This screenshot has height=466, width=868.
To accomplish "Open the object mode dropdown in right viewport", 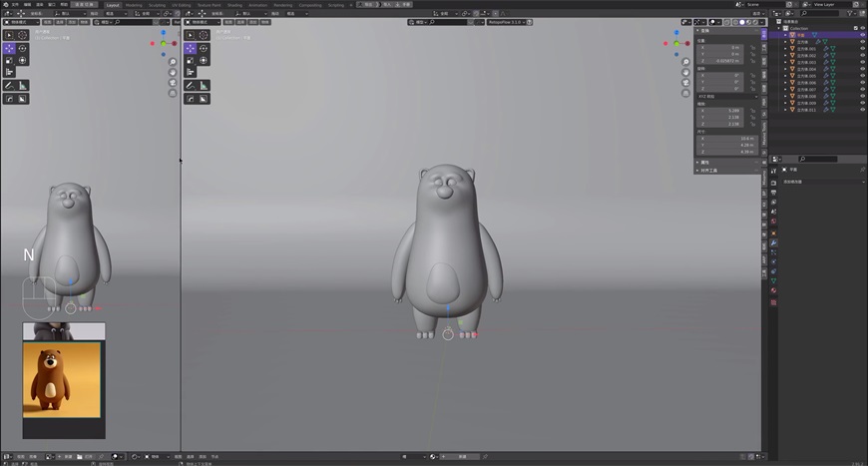I will [203, 22].
